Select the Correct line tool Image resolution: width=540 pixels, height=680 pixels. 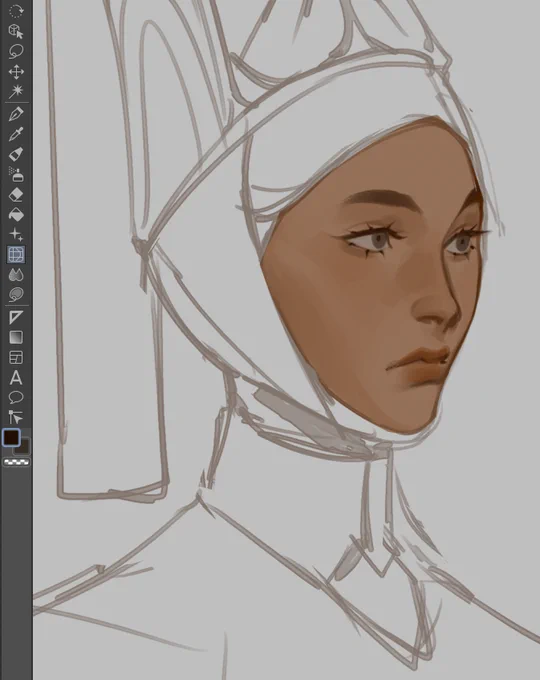[16, 417]
